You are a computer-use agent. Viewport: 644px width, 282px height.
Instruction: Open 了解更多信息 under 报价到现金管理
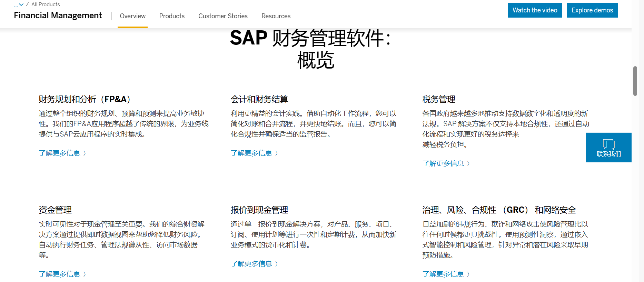coord(254,264)
